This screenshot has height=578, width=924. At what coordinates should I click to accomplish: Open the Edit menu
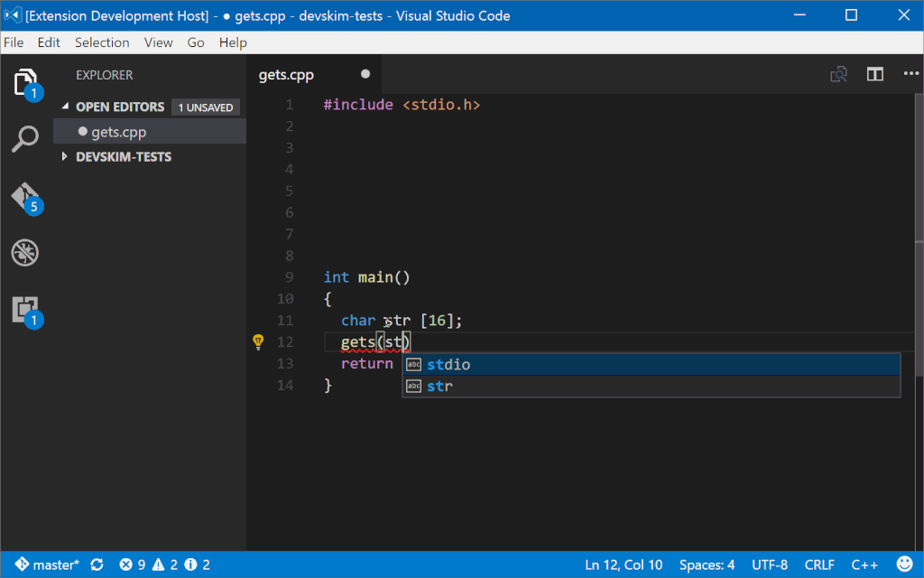click(x=49, y=42)
